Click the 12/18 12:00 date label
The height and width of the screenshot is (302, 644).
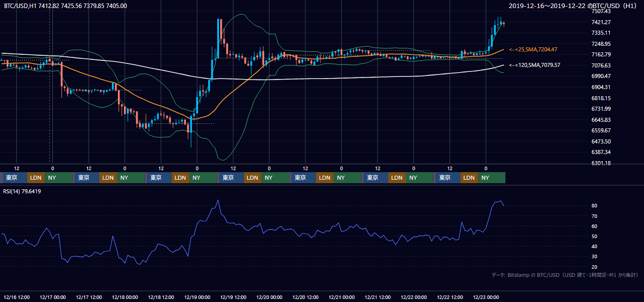(x=161, y=297)
